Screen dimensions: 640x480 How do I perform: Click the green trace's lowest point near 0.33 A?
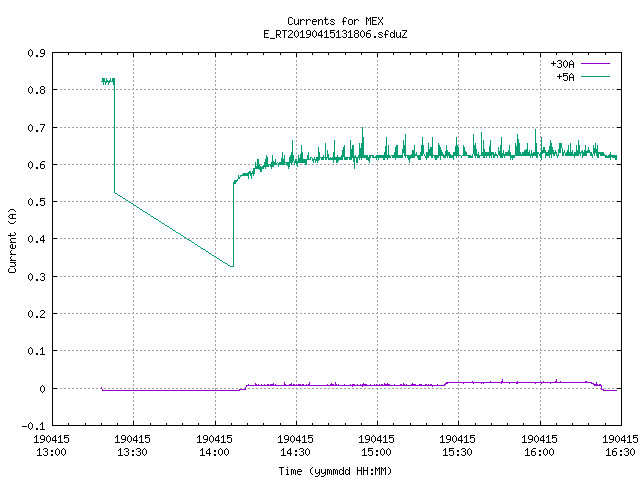pyautogui.click(x=232, y=267)
